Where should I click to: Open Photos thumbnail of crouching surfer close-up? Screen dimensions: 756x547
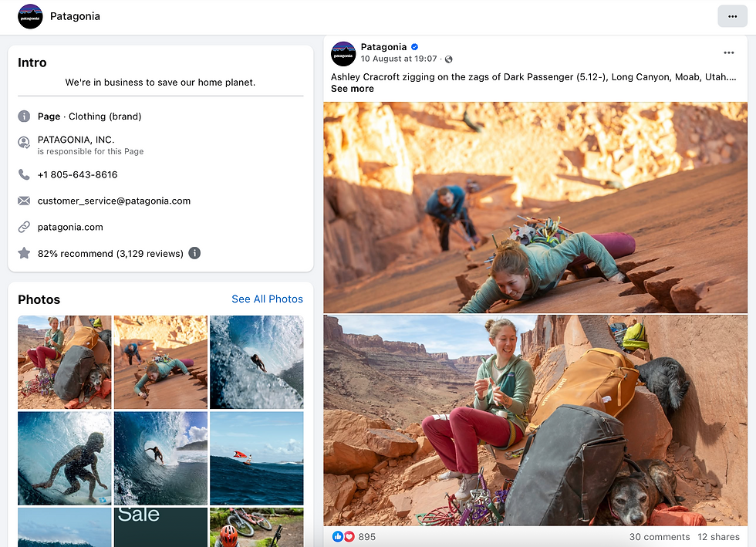pos(65,458)
